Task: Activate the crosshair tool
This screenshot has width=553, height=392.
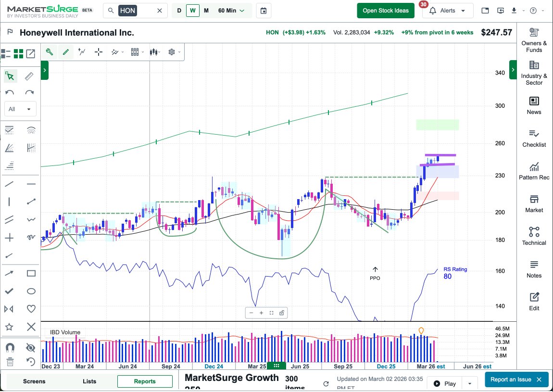Action: tap(98, 51)
